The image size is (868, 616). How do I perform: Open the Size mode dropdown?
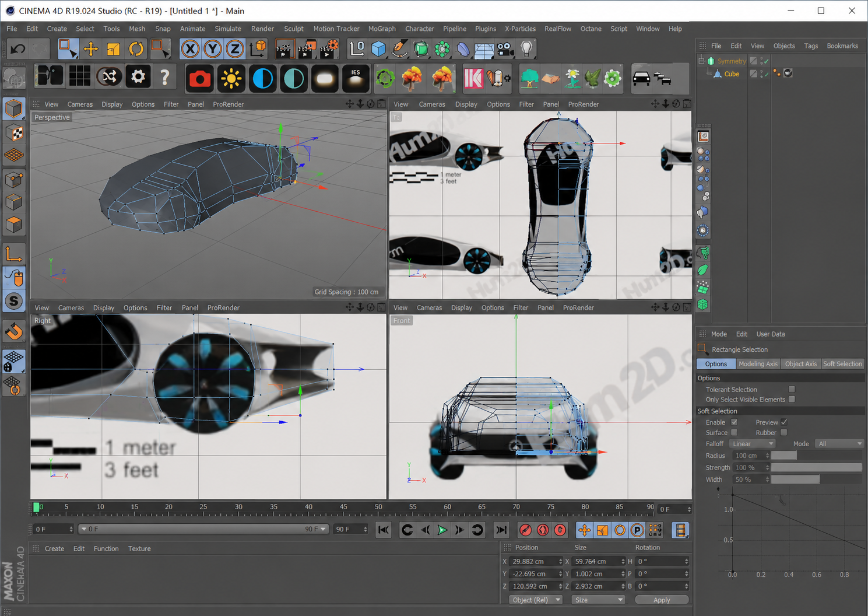598,600
